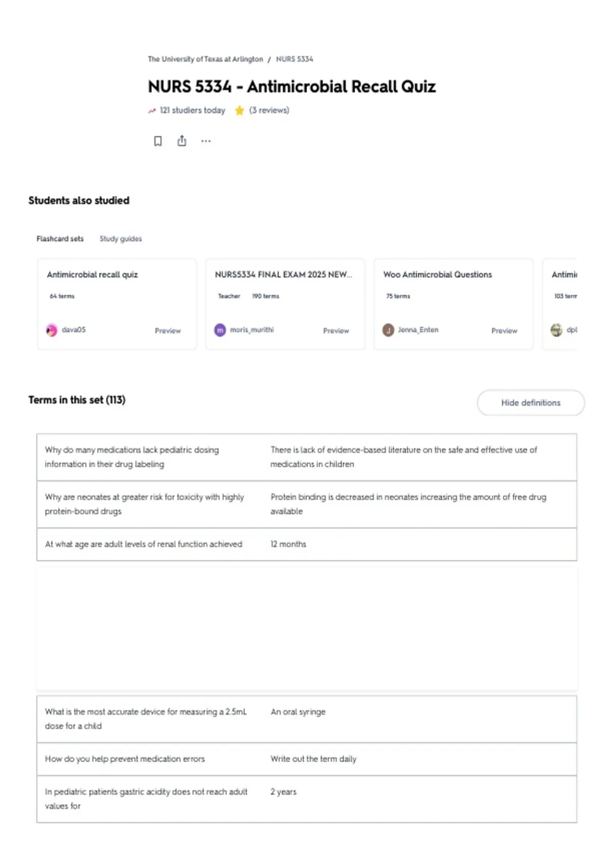Switch to the Study guides tab
Screen dimensions: 613x868
click(121, 238)
